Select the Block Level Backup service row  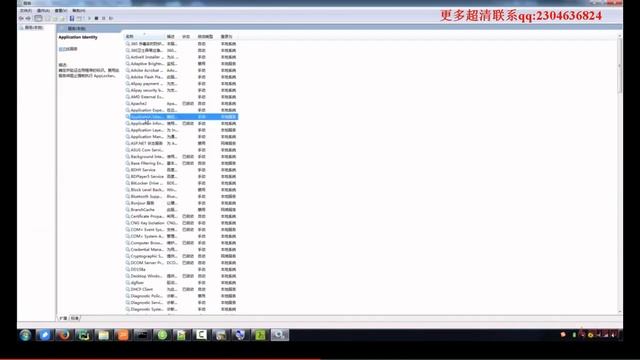click(181, 190)
